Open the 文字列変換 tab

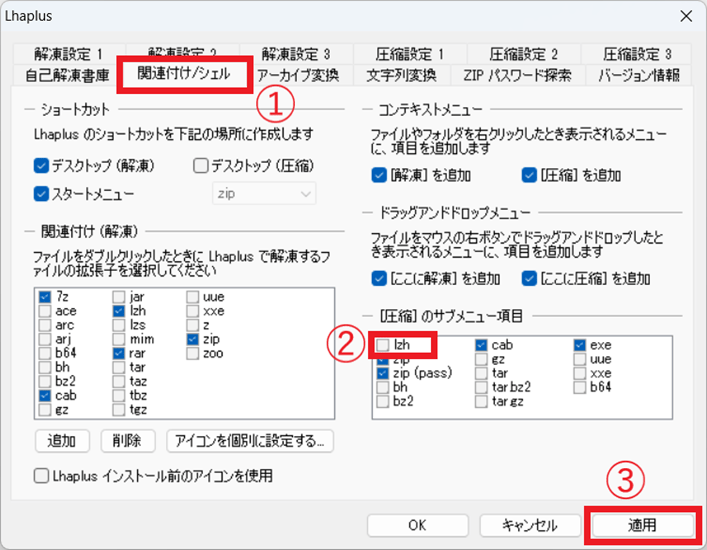click(x=401, y=75)
